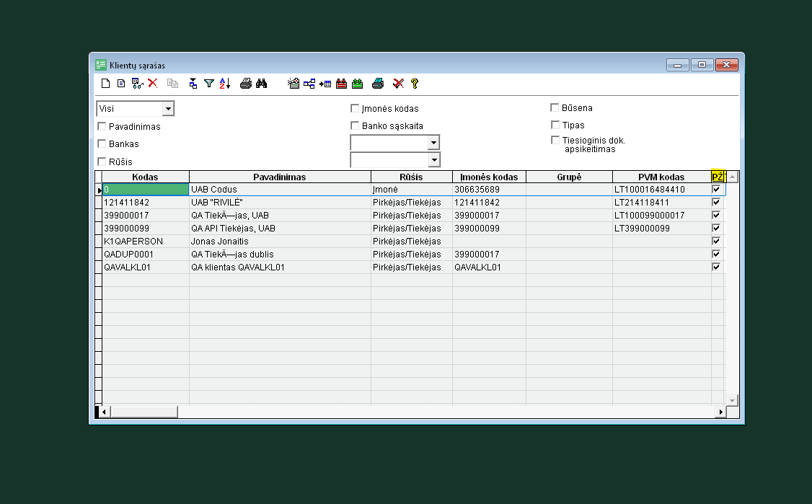Click the new blank record icon

(105, 84)
